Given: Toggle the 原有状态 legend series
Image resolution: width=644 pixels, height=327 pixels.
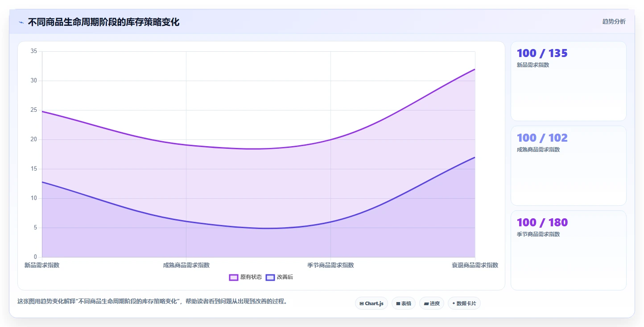Looking at the screenshot, I should pos(246,277).
